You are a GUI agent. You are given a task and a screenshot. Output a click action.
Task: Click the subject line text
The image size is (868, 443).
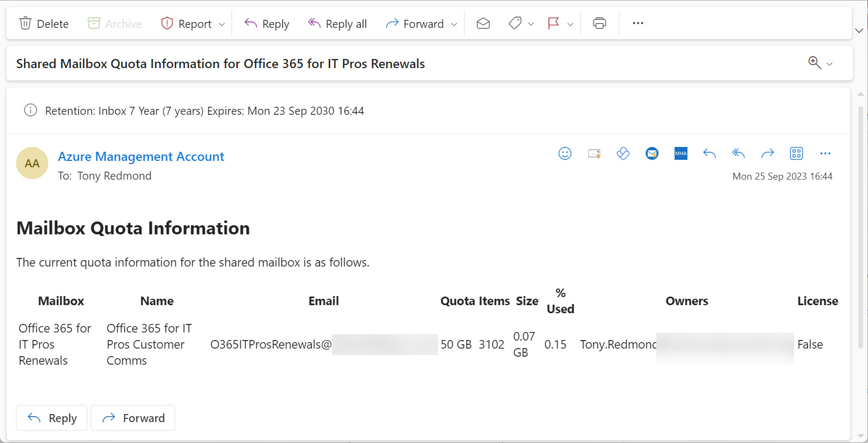220,64
